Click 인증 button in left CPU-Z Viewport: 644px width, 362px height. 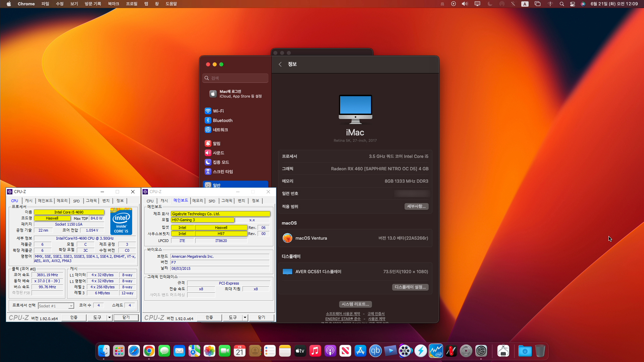[x=74, y=317]
